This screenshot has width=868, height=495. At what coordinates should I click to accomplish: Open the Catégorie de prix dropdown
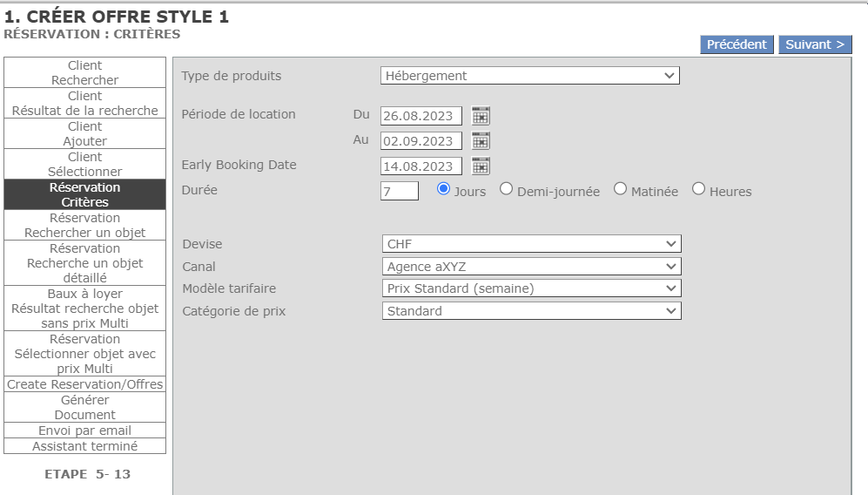pos(531,311)
